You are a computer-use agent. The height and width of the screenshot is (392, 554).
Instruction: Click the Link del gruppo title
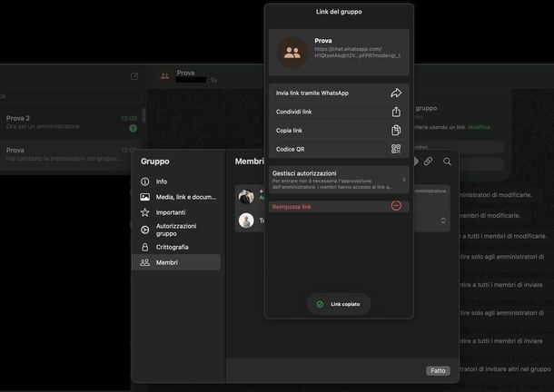pos(339,12)
